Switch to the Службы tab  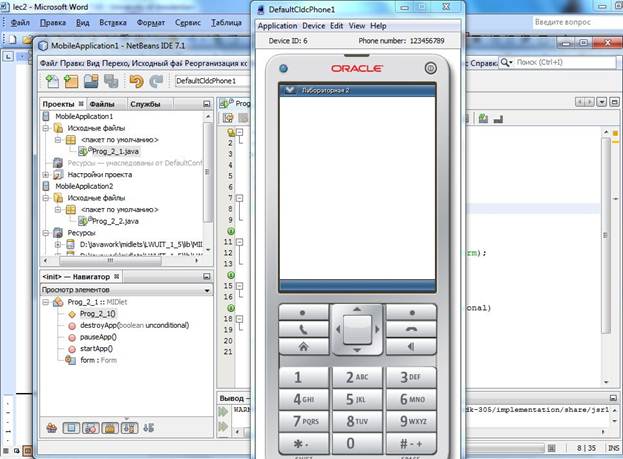145,104
